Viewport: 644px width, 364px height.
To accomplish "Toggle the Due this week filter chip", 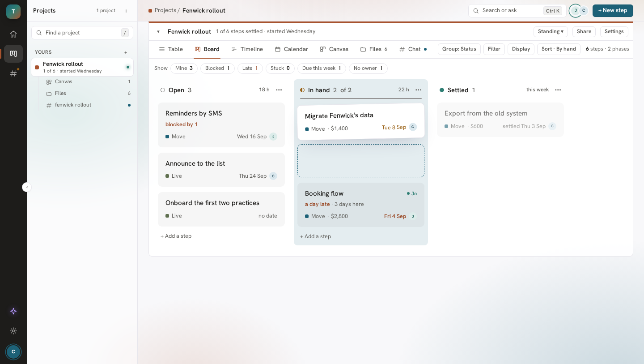I will pos(322,69).
